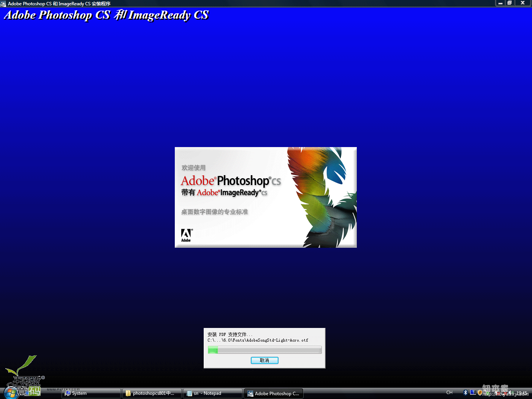Click the security shield tray icon

480,393
